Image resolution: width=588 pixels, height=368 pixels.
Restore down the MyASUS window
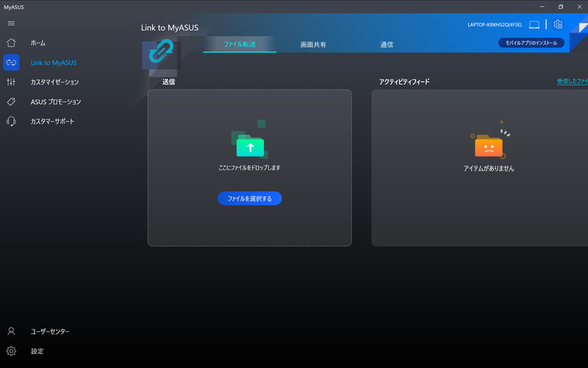coord(561,7)
